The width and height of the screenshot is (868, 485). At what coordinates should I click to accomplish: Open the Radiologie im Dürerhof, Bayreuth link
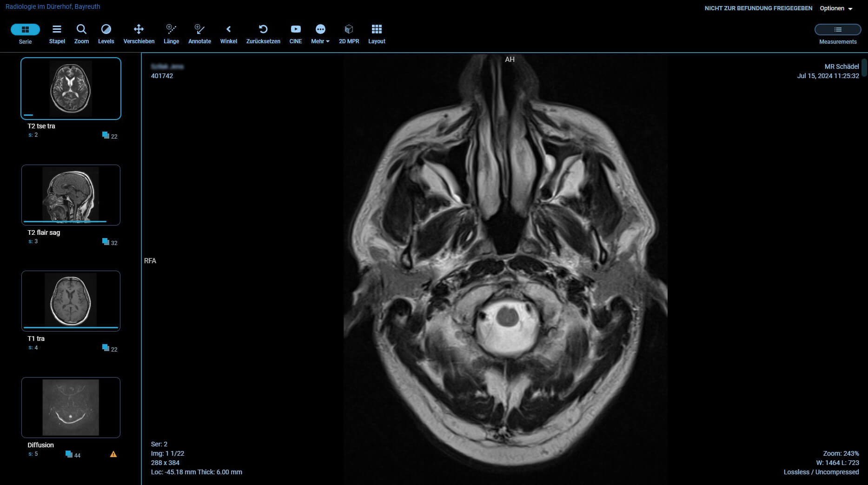point(53,7)
